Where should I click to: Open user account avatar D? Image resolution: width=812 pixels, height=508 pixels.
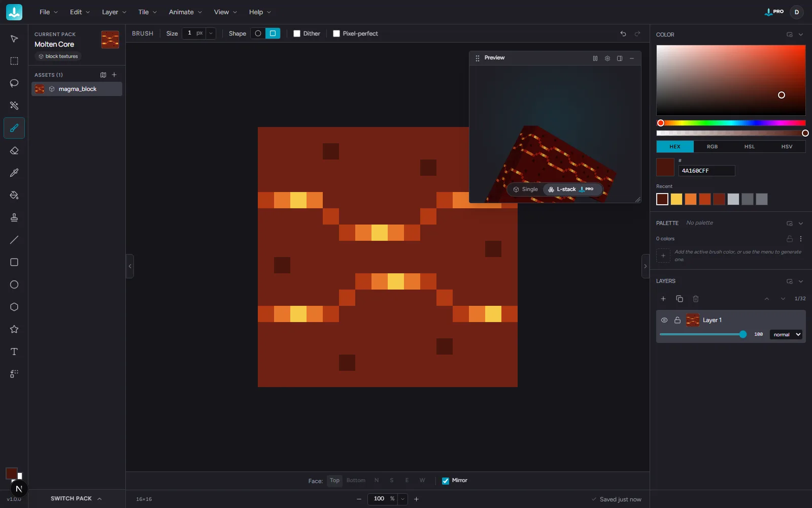pos(796,12)
